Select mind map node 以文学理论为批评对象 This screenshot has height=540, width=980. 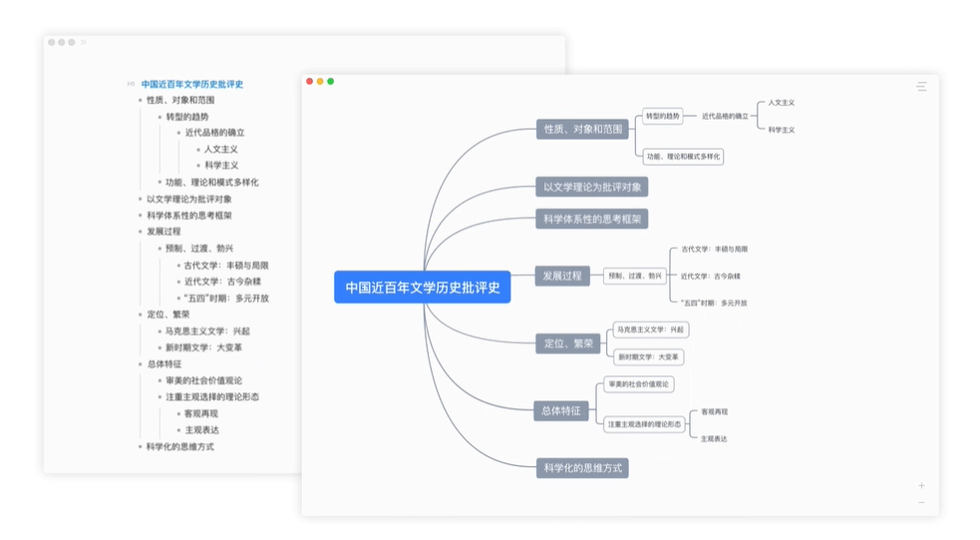pos(592,186)
